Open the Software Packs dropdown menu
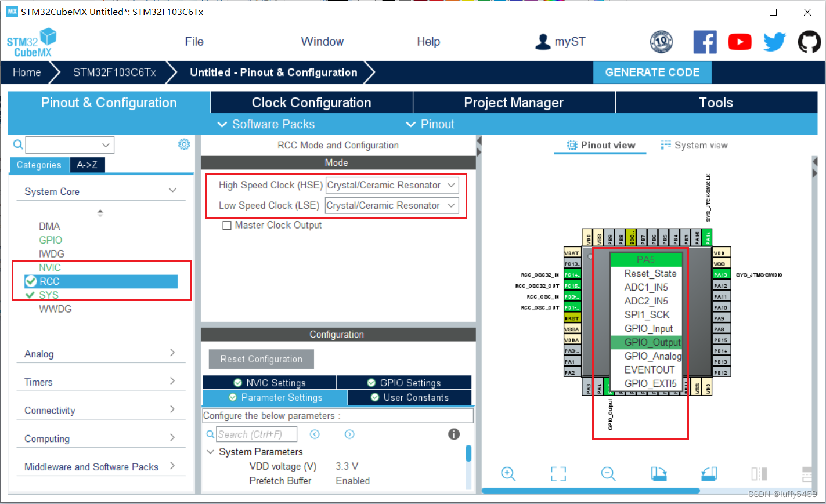Image resolution: width=826 pixels, height=504 pixels. pyautogui.click(x=266, y=124)
